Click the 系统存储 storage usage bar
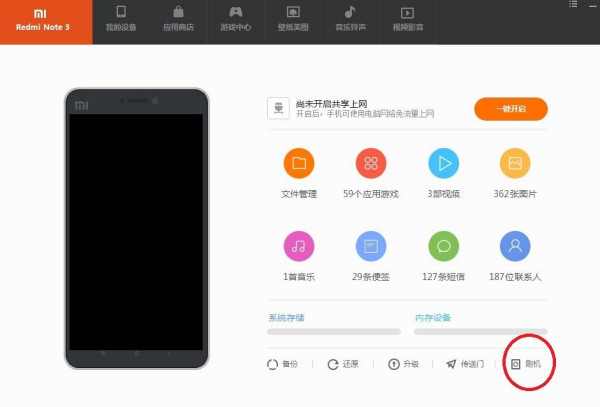Viewport: 600px width, 407px height. 334,332
